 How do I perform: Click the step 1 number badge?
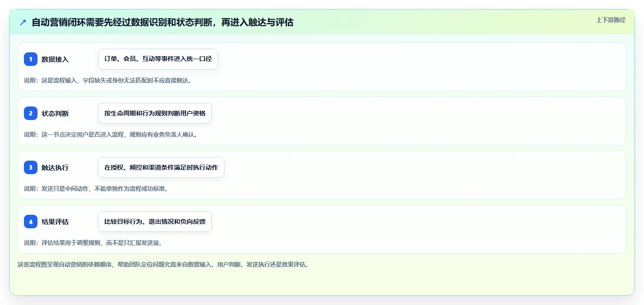[x=31, y=59]
